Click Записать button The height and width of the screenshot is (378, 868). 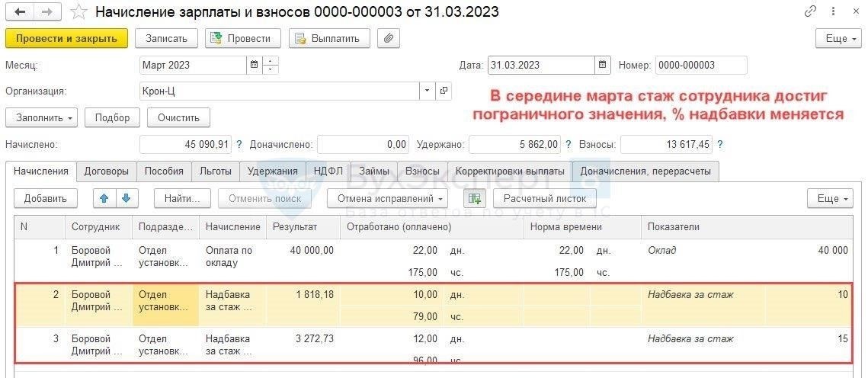(166, 38)
